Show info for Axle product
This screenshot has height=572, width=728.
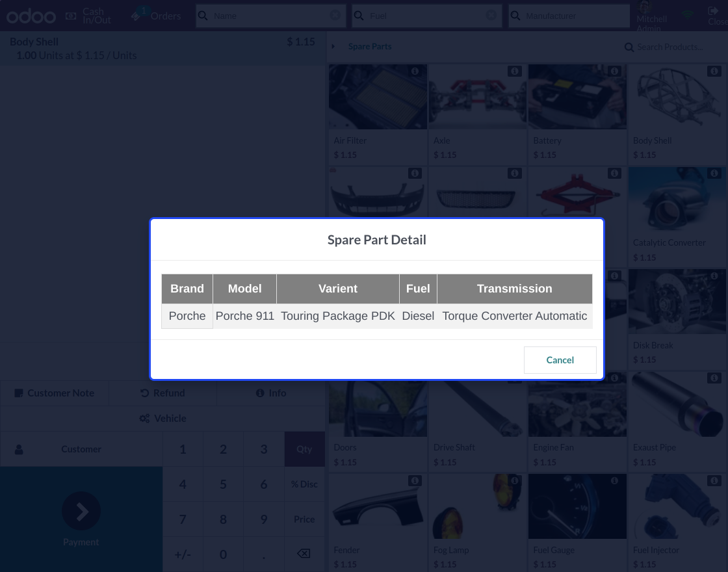pos(514,71)
